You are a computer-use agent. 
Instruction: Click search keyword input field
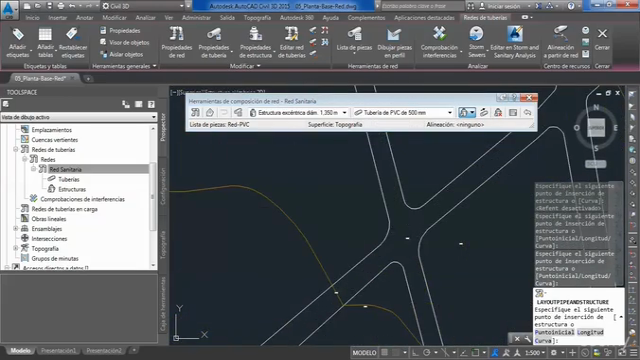coord(422,6)
